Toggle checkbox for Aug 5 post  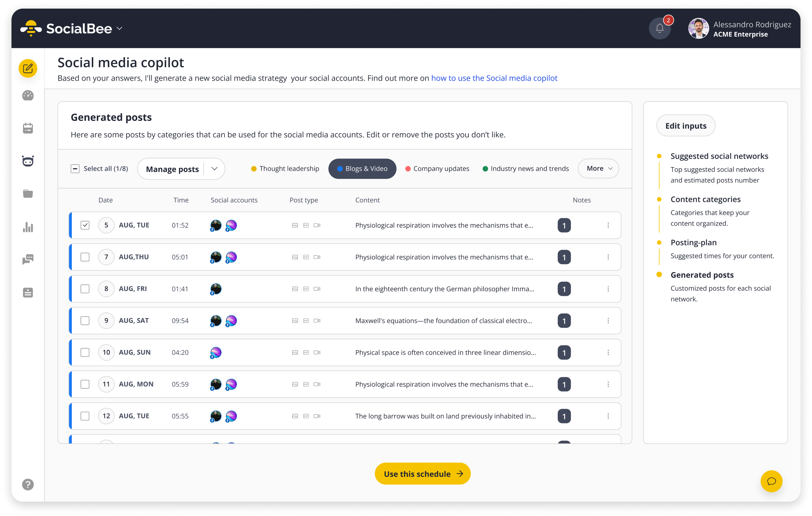(x=85, y=225)
